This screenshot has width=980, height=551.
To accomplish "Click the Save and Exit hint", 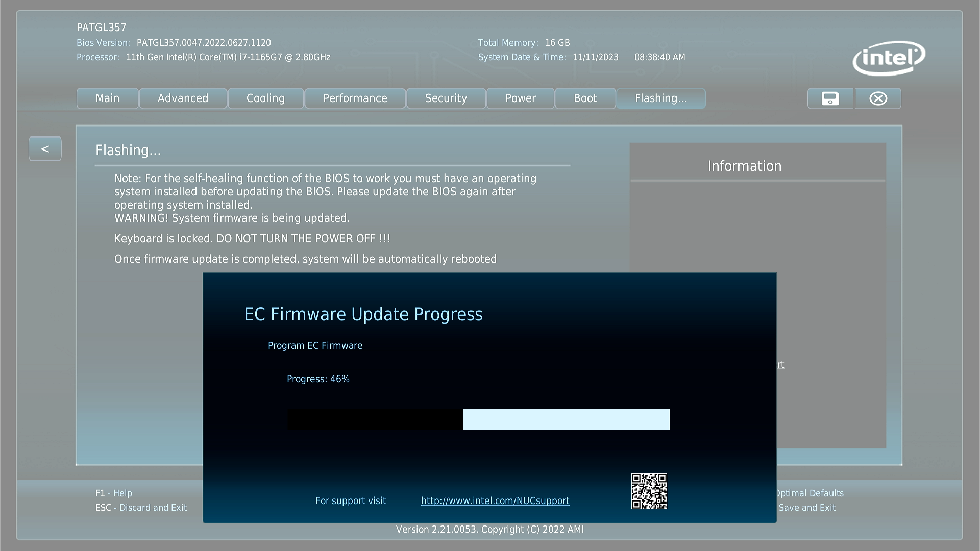I will pos(807,508).
